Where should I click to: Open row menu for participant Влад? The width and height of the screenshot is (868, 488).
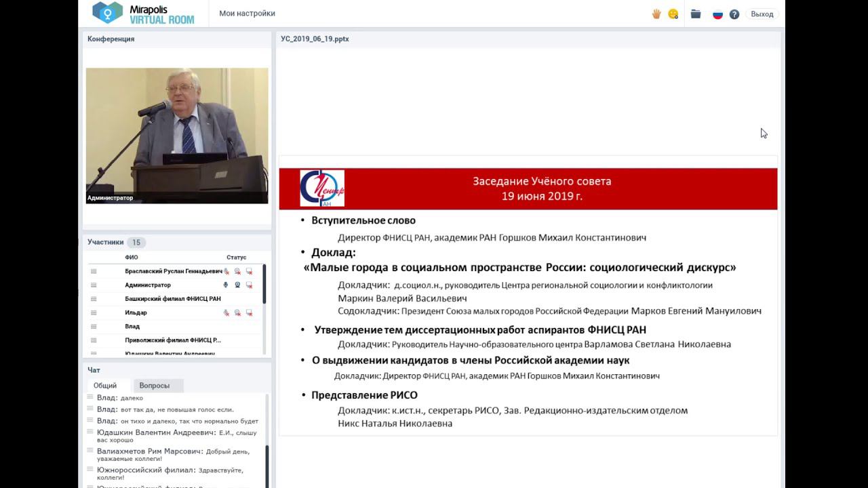[x=94, y=327]
